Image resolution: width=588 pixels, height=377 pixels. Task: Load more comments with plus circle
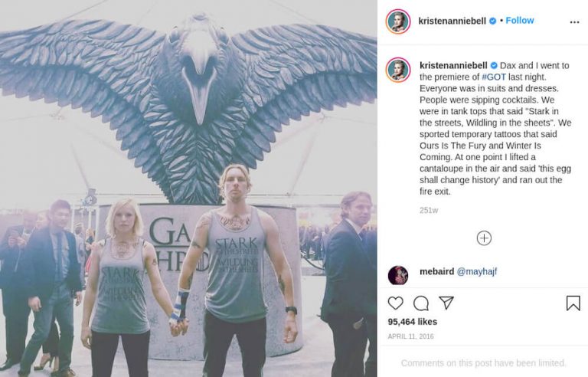(484, 238)
